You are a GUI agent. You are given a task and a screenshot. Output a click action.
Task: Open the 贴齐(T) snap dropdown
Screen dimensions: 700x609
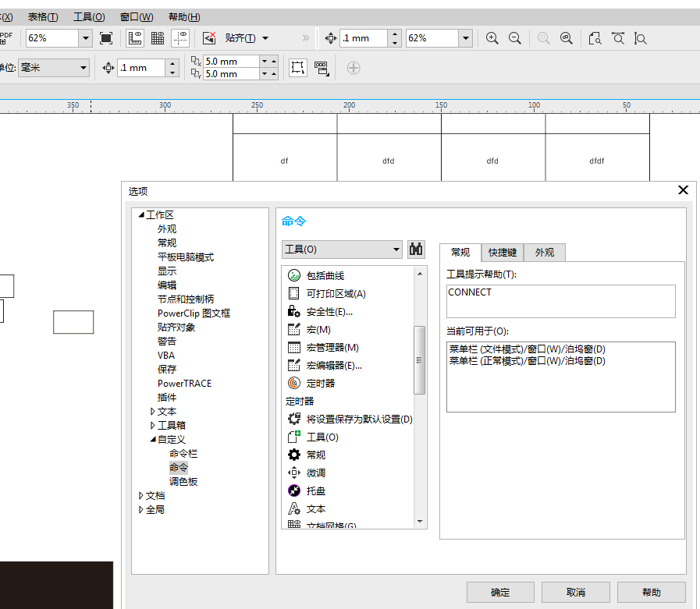[265, 38]
